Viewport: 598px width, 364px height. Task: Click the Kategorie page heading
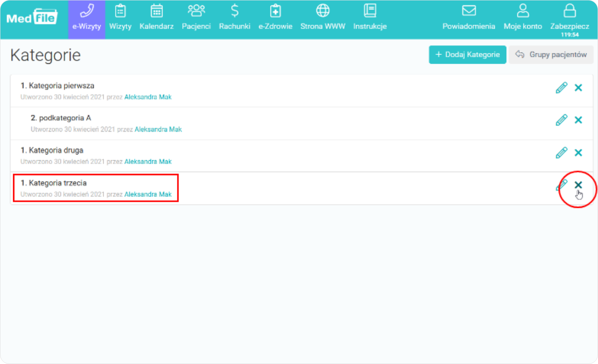[46, 55]
